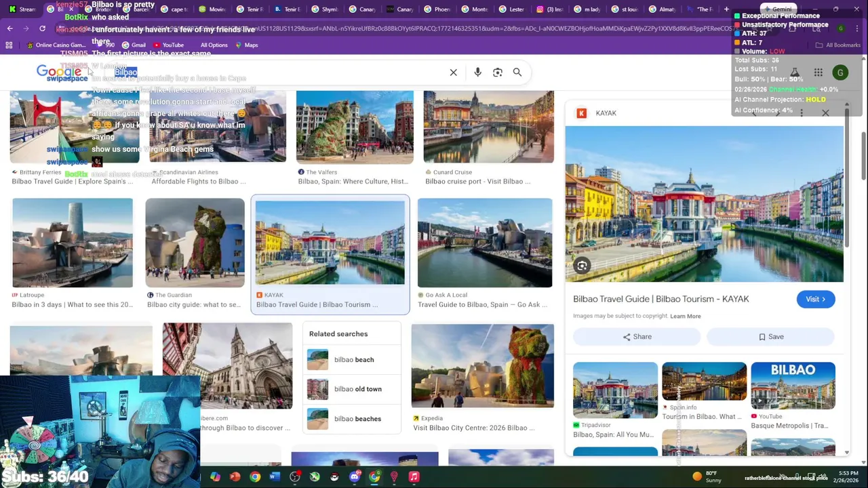Screen dimensions: 868x488
Task: Close the KAYAK image preview panel
Action: click(825, 113)
